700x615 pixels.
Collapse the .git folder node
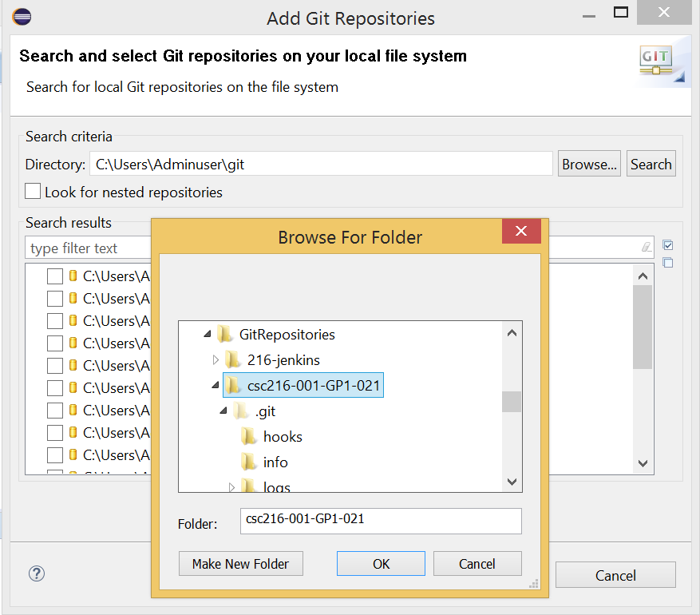click(x=223, y=411)
